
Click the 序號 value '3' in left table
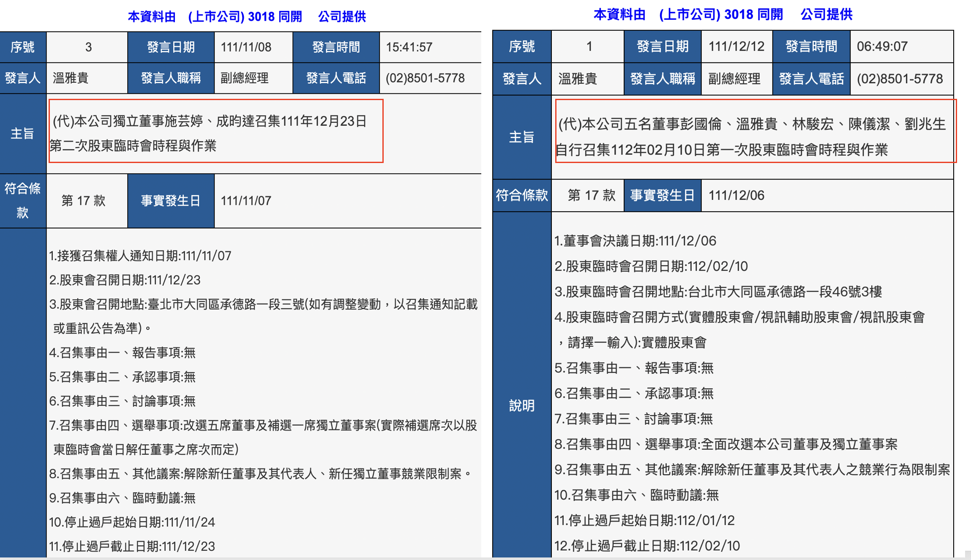(88, 47)
